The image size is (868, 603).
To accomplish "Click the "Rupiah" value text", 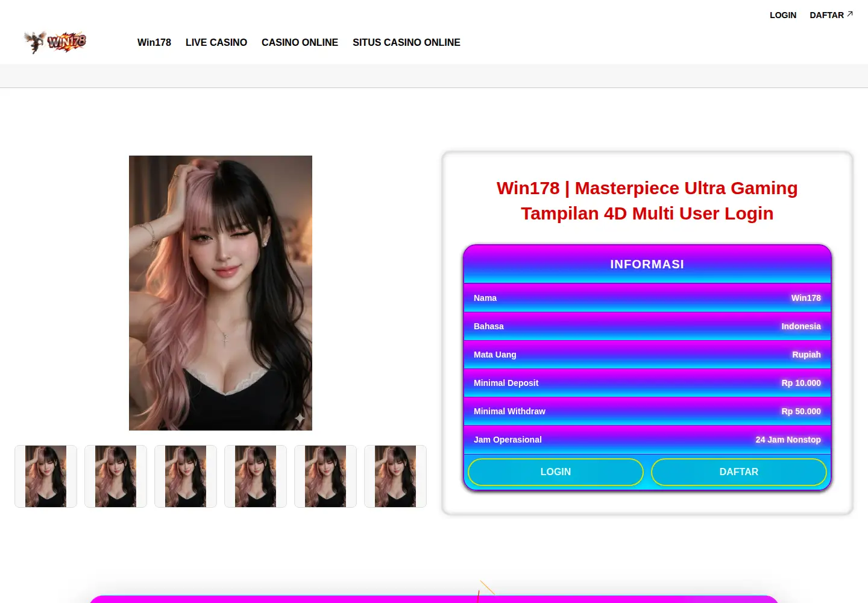I will (807, 355).
